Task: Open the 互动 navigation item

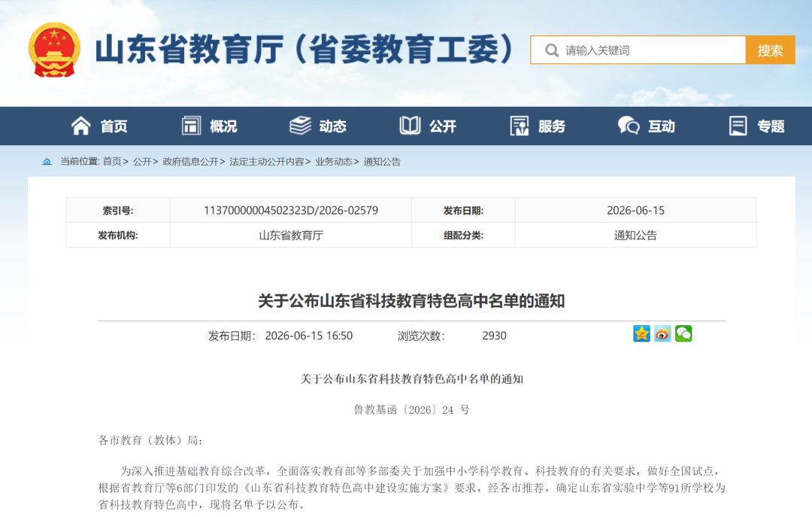Action: (662, 126)
